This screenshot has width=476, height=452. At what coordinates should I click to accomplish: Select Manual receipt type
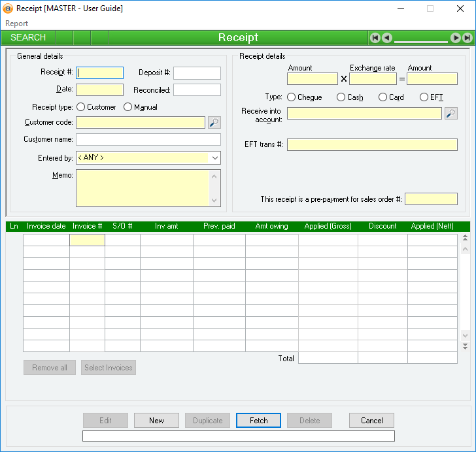click(x=128, y=107)
